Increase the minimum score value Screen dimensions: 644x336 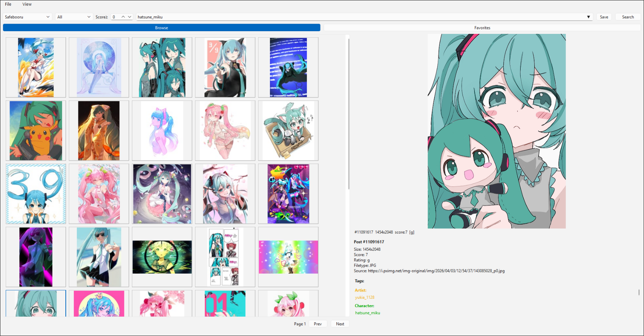[x=123, y=17]
